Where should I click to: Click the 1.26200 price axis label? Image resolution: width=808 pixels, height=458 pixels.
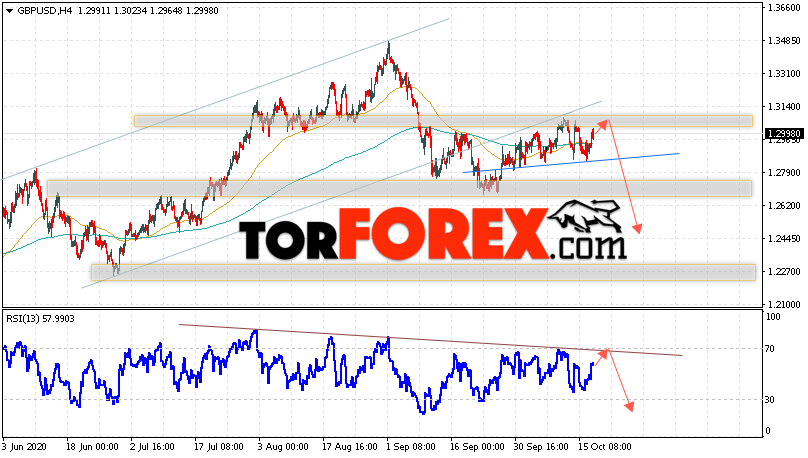click(x=784, y=206)
